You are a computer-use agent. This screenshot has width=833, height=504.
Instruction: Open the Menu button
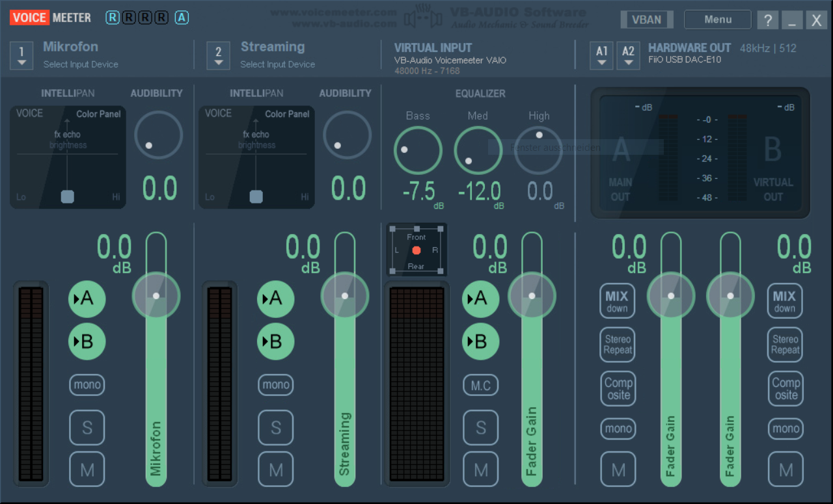point(717,20)
